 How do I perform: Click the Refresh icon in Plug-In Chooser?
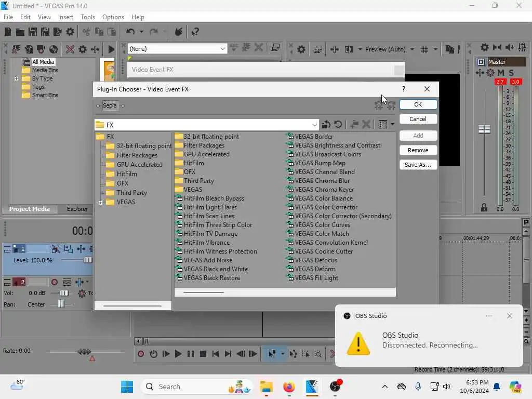tap(338, 125)
